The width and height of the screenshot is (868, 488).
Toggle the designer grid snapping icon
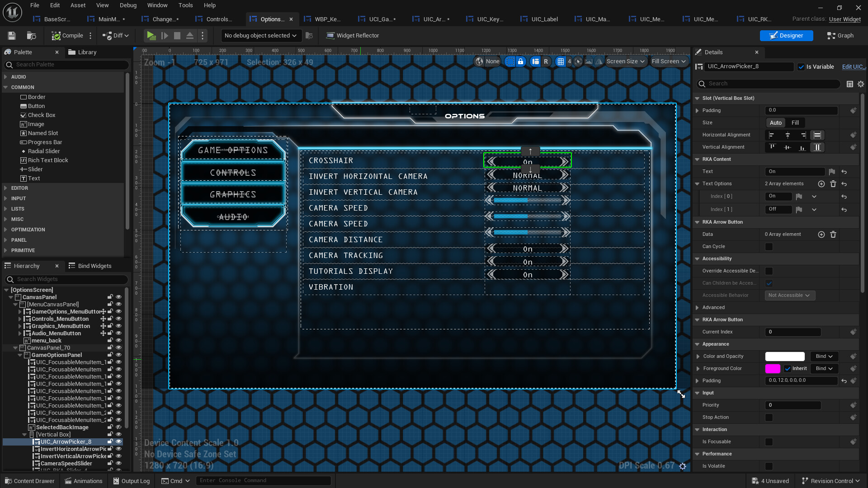pyautogui.click(x=562, y=61)
